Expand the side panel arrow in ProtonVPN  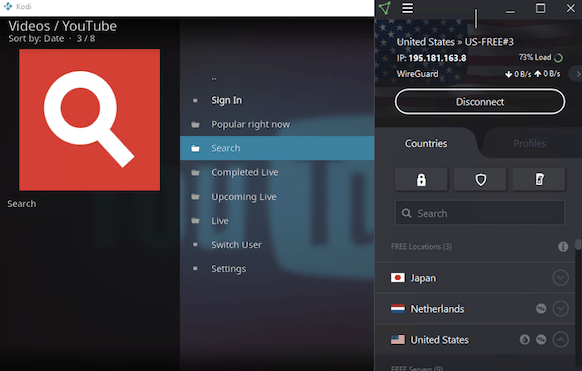pos(578,74)
